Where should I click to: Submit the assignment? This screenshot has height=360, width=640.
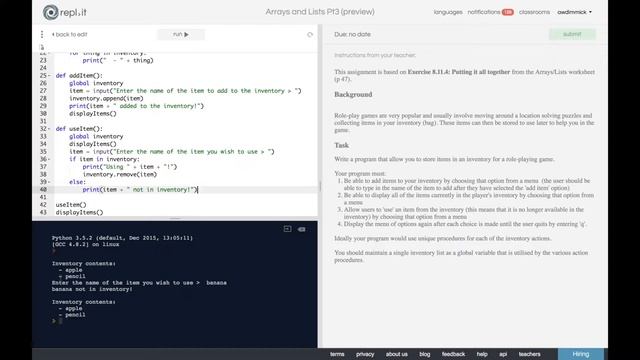coord(572,34)
